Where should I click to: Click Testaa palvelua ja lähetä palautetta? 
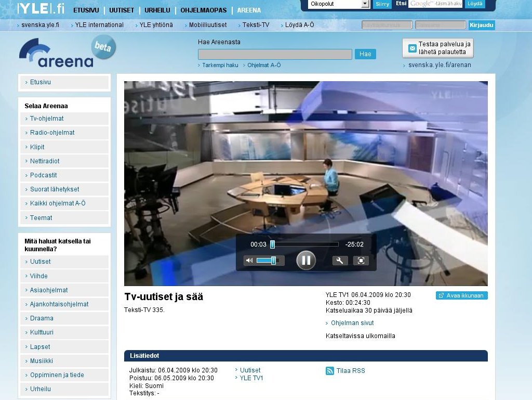pyautogui.click(x=438, y=48)
